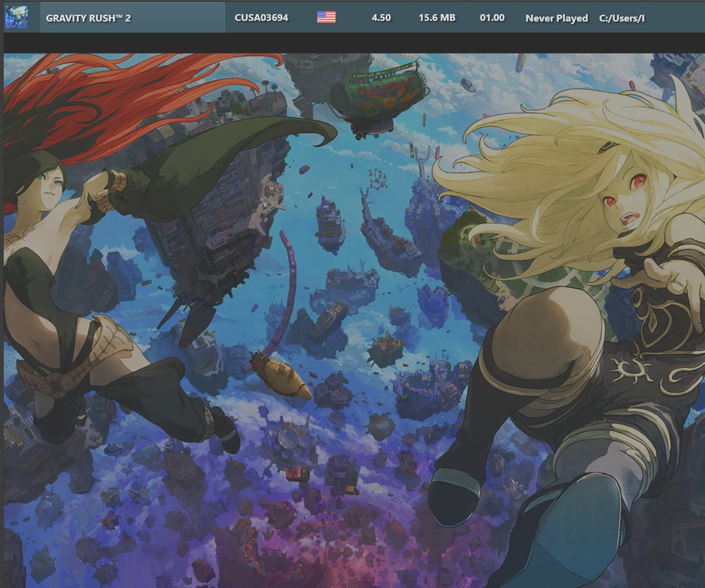The width and height of the screenshot is (705, 588).
Task: Click the firmware value 4.50
Action: point(381,18)
